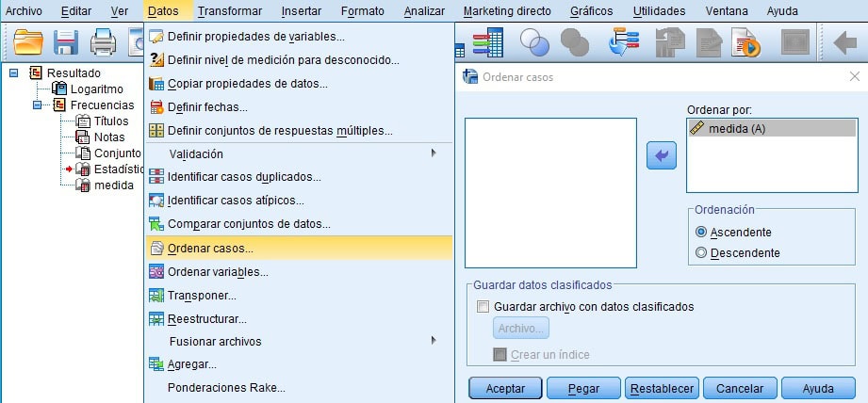This screenshot has height=403, width=868.
Task: Click the disabled Archivo... button
Action: pyautogui.click(x=521, y=329)
